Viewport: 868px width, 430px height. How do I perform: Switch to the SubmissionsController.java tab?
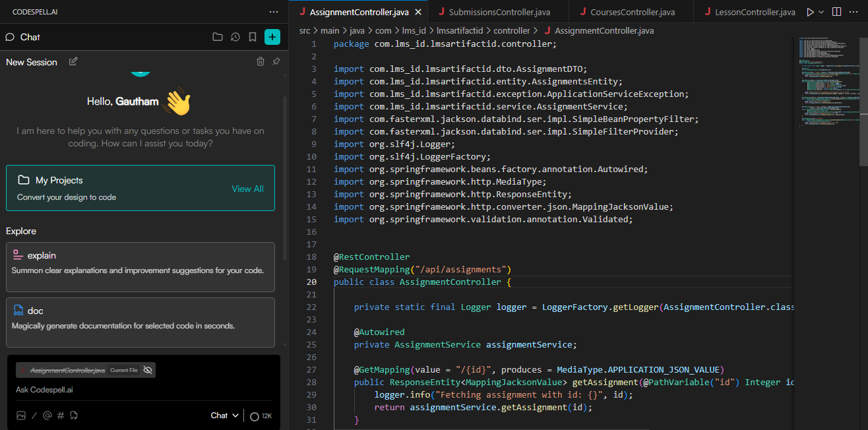click(x=499, y=12)
